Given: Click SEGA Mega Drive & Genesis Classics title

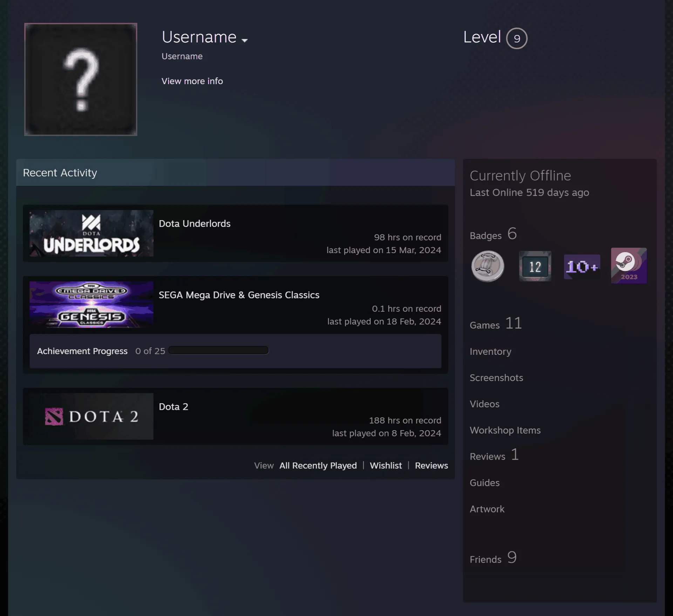Looking at the screenshot, I should [239, 295].
